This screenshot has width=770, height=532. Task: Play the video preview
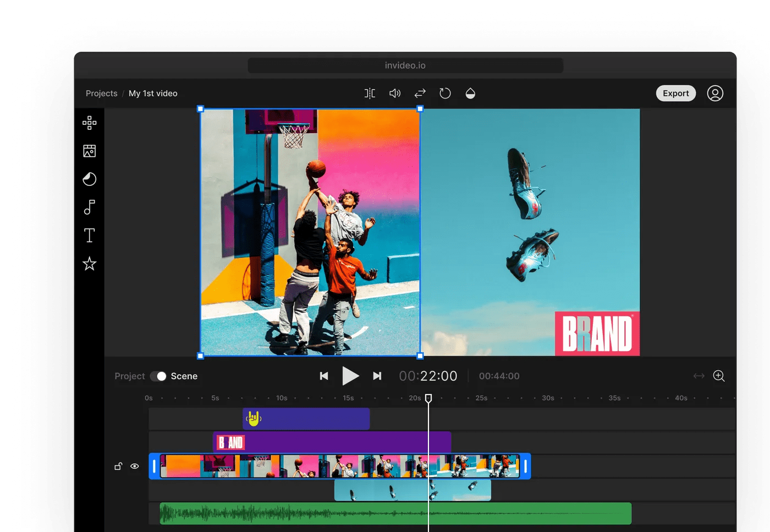click(x=350, y=376)
